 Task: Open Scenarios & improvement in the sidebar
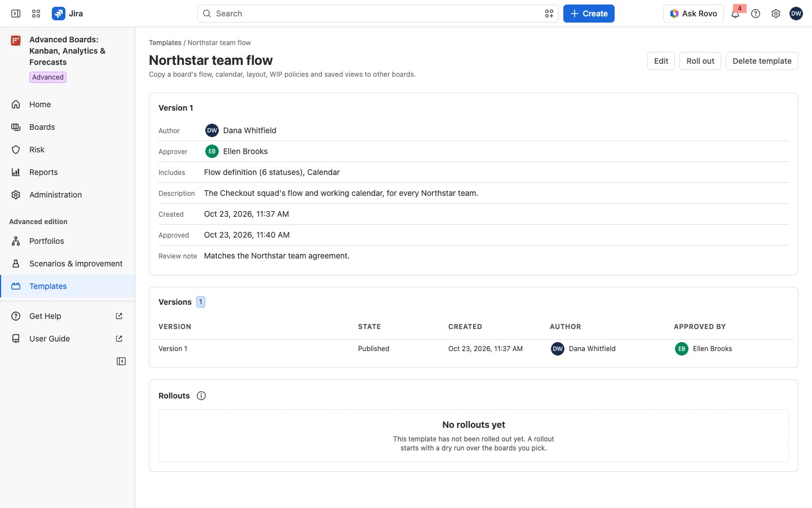click(68, 264)
